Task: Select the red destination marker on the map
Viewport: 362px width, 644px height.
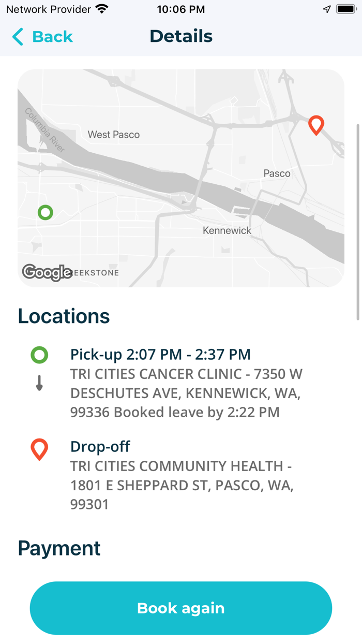Action: [316, 125]
